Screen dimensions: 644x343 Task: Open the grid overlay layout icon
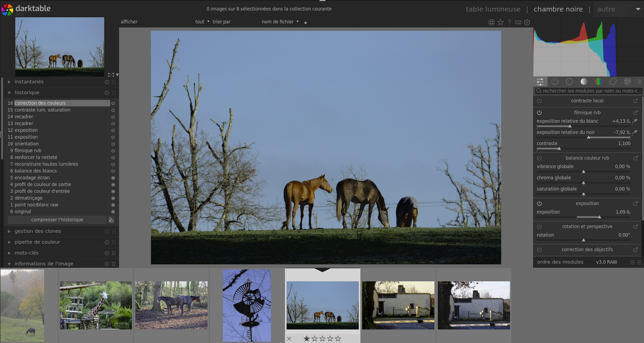[492, 22]
